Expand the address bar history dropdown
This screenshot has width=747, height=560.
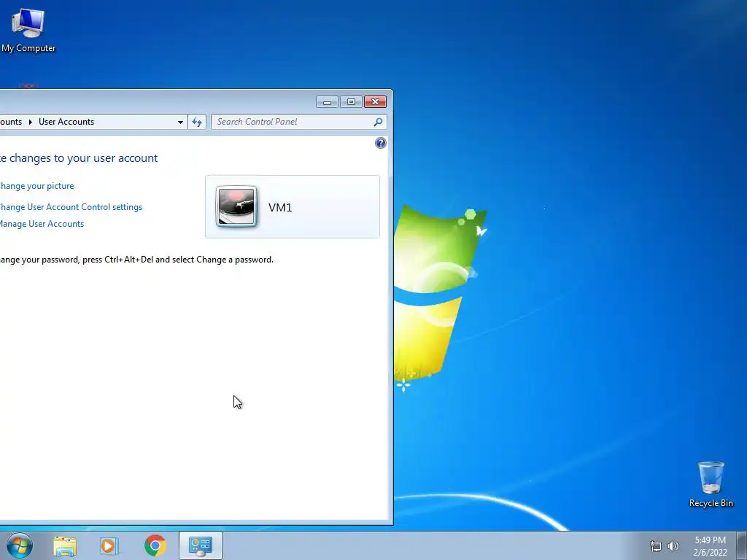pos(180,122)
